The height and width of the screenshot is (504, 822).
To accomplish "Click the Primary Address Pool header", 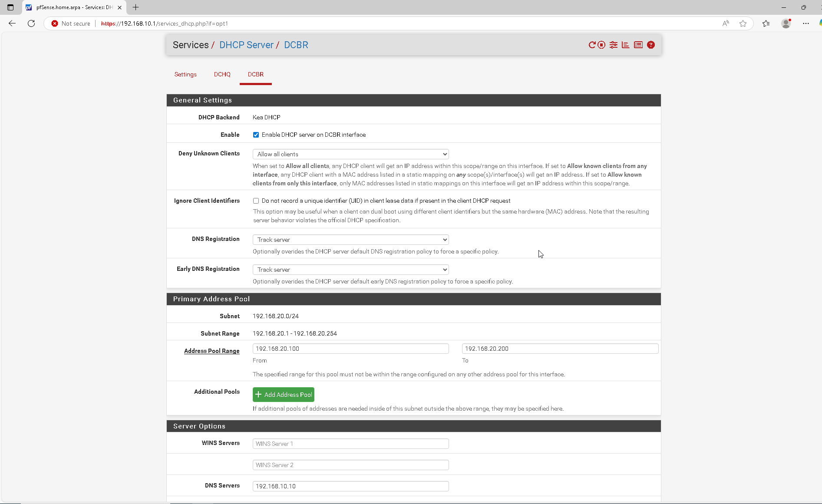I will pyautogui.click(x=414, y=299).
